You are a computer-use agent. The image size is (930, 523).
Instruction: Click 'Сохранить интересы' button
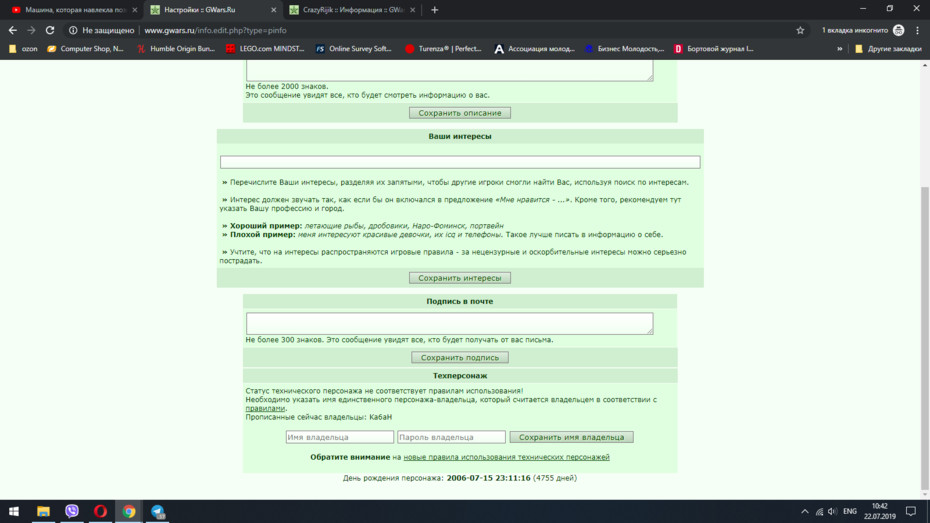click(x=460, y=278)
